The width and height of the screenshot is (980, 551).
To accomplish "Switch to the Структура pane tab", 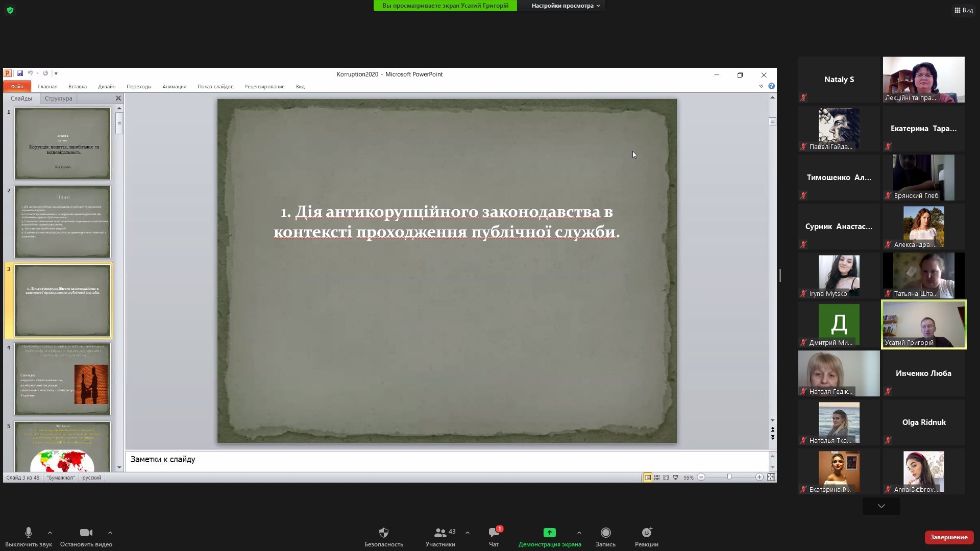I will pos(58,98).
